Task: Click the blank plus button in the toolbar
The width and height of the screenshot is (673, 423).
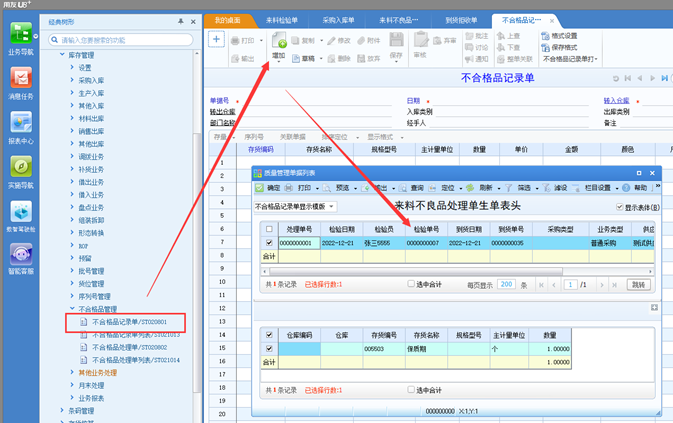Action: [x=216, y=39]
